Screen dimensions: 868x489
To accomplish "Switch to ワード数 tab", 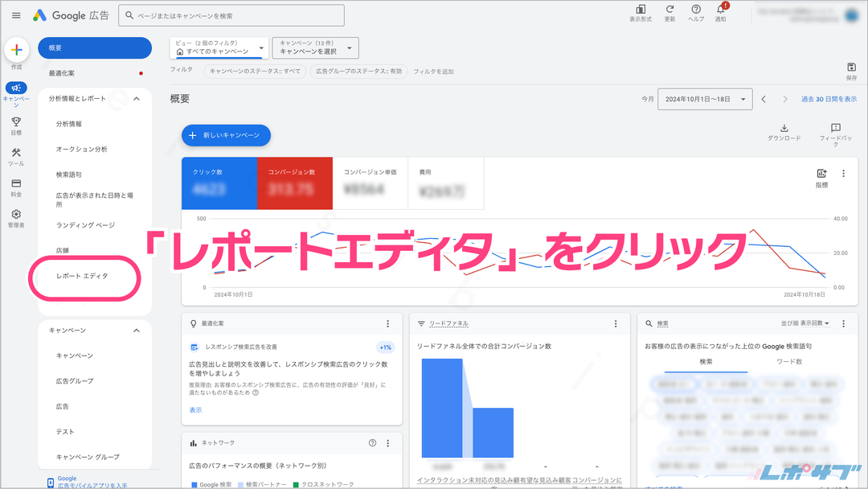I will coord(789,362).
